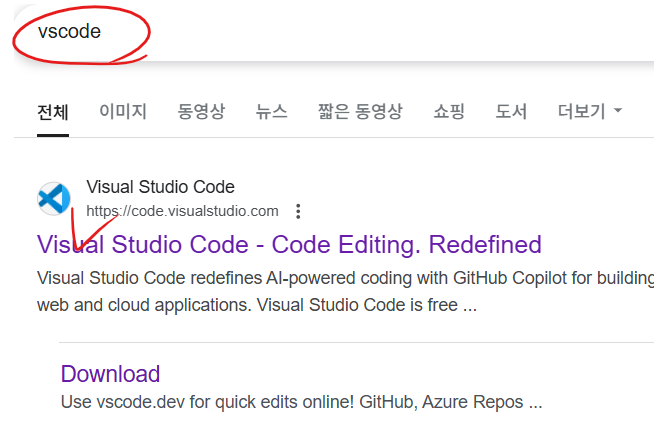The width and height of the screenshot is (654, 431).
Task: Select the 전체 tab
Action: [x=53, y=112]
